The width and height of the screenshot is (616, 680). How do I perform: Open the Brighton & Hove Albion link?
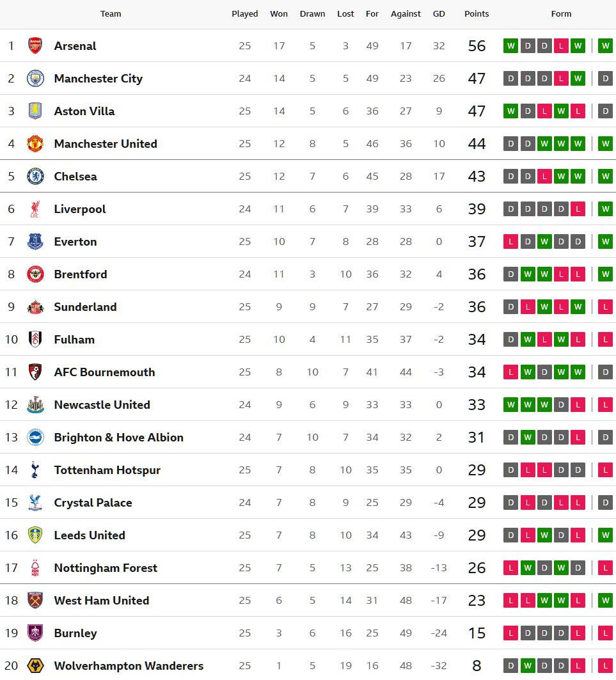pyautogui.click(x=118, y=437)
